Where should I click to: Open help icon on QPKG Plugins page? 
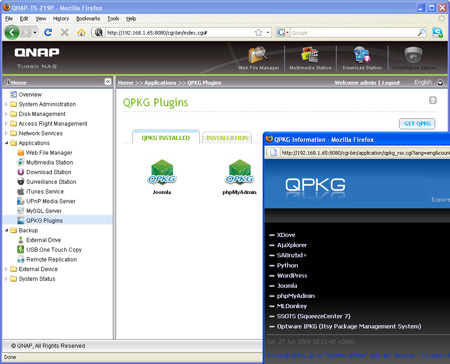[x=433, y=100]
